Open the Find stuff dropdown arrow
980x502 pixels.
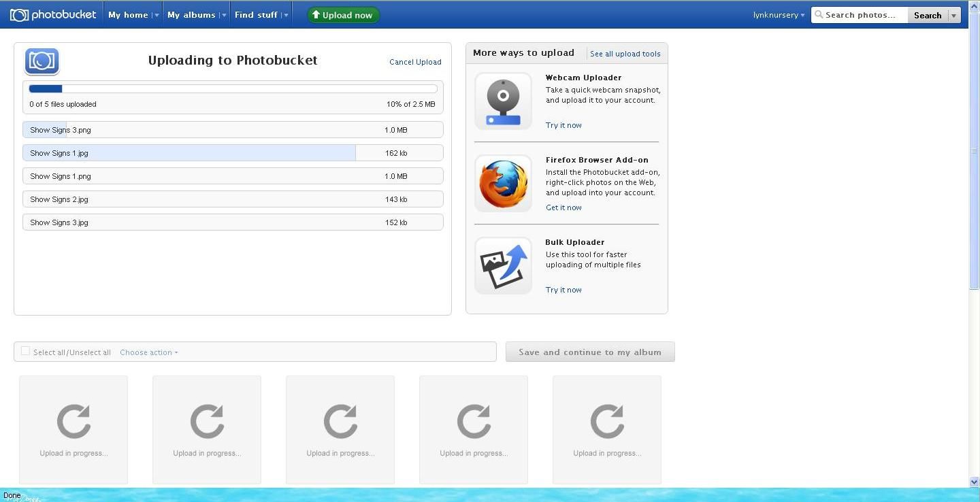[285, 15]
